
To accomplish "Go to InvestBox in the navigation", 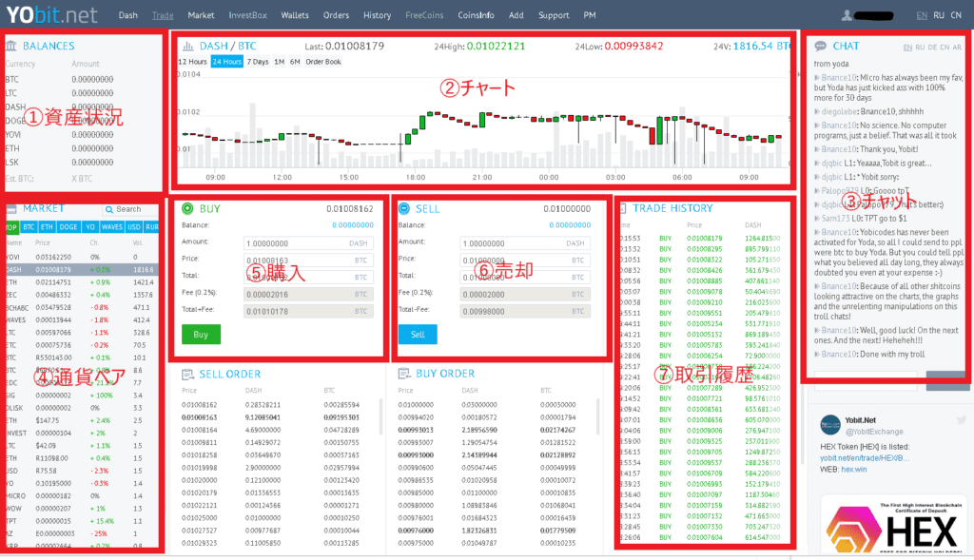I will click(x=248, y=15).
